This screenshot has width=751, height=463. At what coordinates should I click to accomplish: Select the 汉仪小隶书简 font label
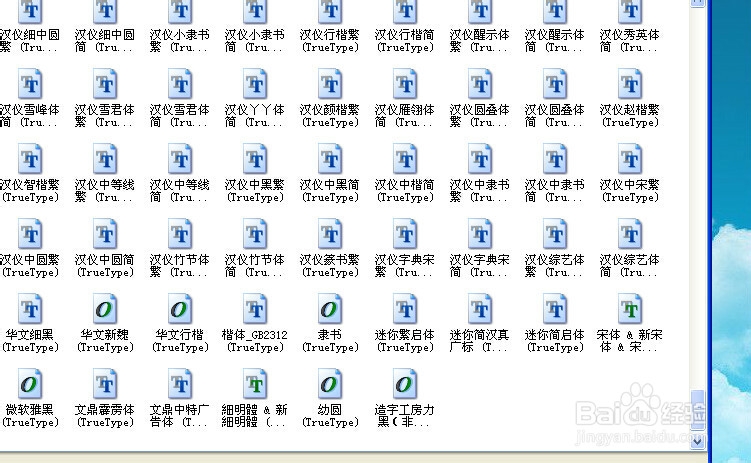(x=255, y=41)
